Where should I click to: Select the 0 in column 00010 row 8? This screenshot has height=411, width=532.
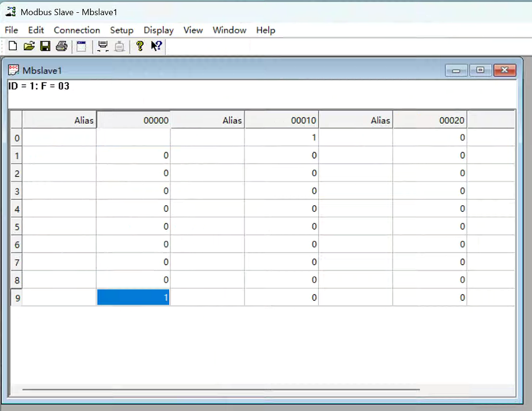(281, 280)
